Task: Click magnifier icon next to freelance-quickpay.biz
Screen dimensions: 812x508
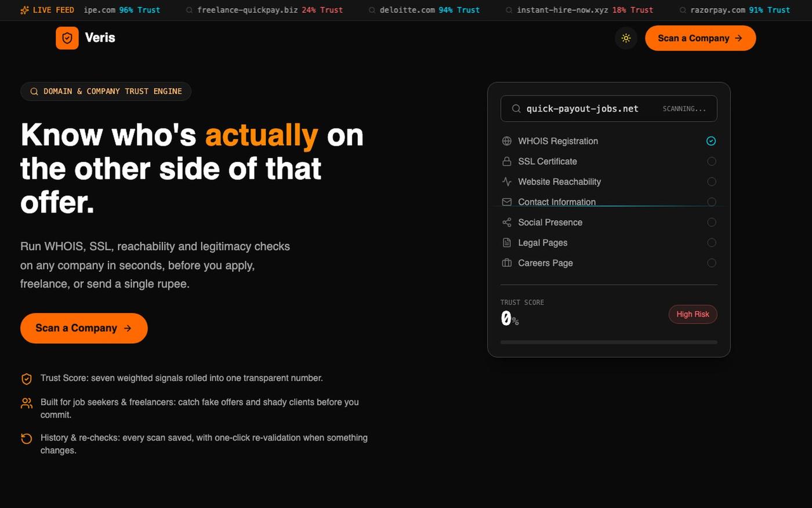Action: point(189,10)
